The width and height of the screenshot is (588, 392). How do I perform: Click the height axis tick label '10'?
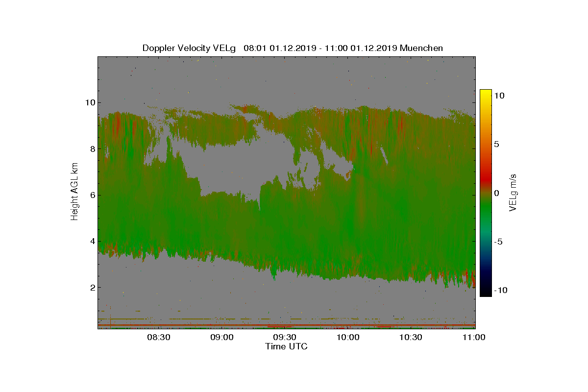(x=89, y=102)
